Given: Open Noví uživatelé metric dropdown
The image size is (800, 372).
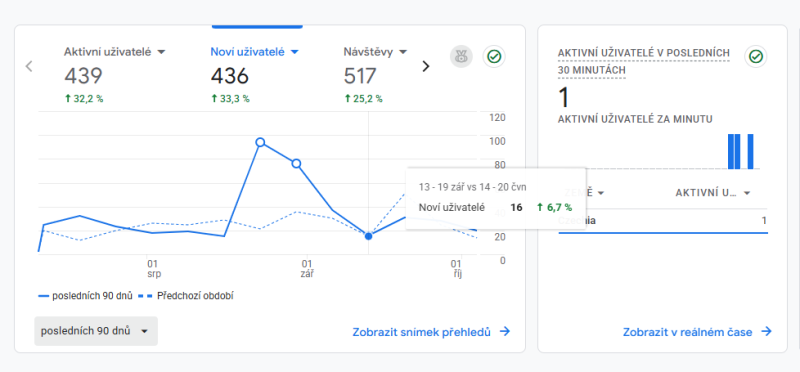Looking at the screenshot, I should point(294,52).
